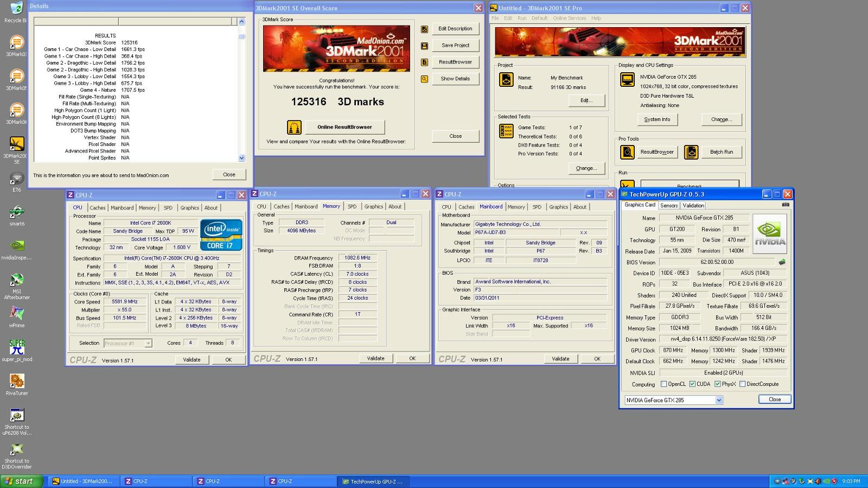Click the Edit Description icon
Screen dimensions: 868x488
coord(424,29)
